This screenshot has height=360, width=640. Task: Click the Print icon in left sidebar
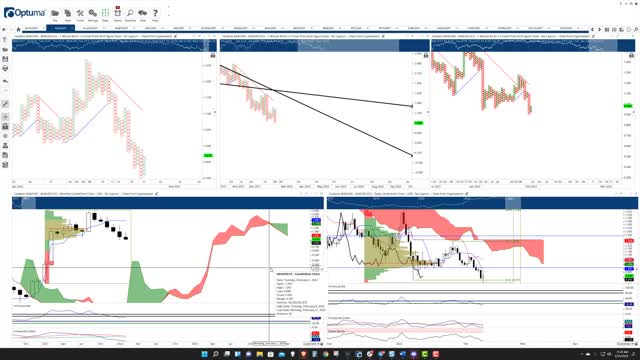click(x=5, y=69)
